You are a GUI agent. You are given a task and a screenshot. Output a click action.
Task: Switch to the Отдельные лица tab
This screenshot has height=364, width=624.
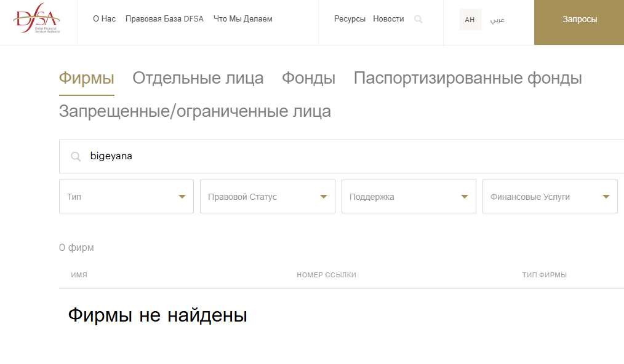click(198, 79)
